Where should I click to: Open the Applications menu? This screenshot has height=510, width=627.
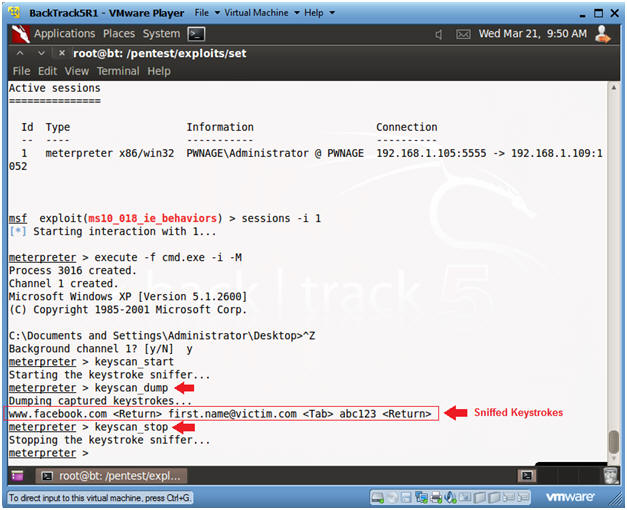pos(64,34)
